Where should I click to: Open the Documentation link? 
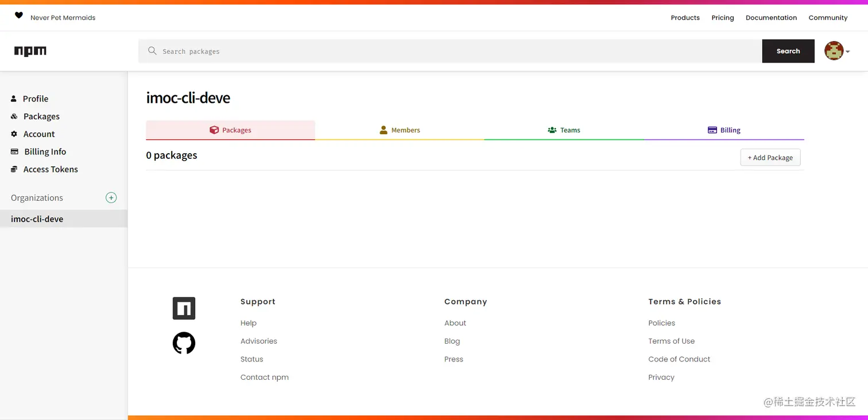771,18
